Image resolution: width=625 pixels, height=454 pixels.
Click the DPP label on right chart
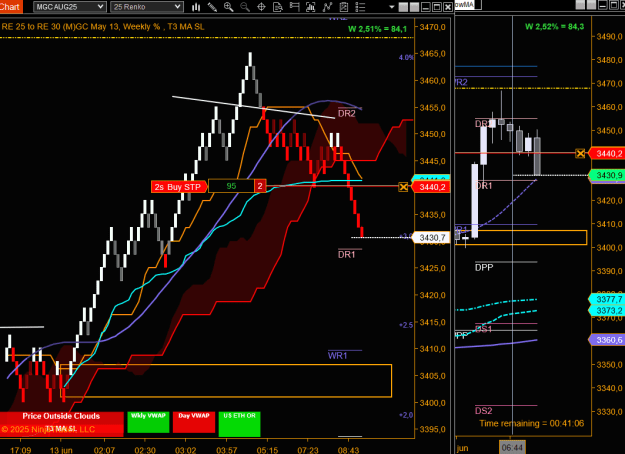click(484, 267)
